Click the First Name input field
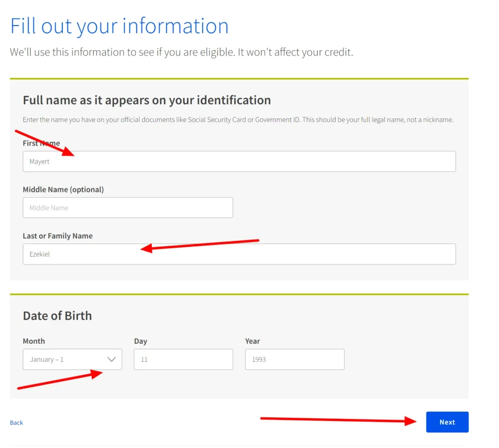 (239, 161)
